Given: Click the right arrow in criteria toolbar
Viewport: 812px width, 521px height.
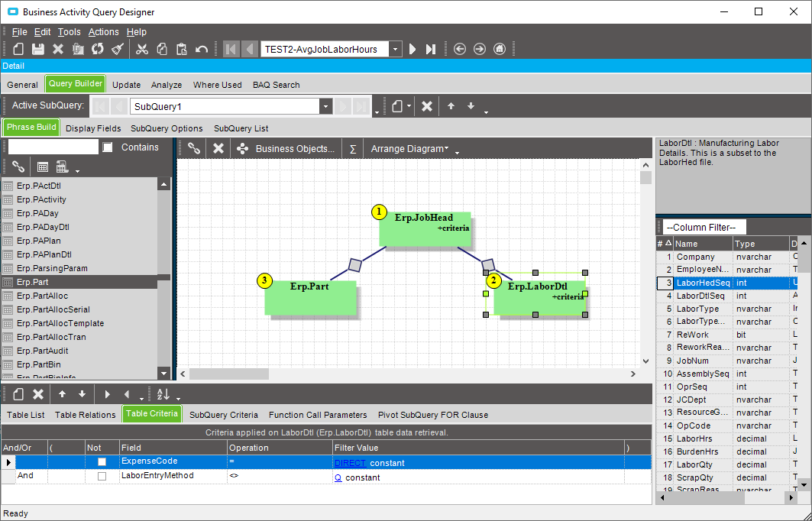Looking at the screenshot, I should pos(107,395).
